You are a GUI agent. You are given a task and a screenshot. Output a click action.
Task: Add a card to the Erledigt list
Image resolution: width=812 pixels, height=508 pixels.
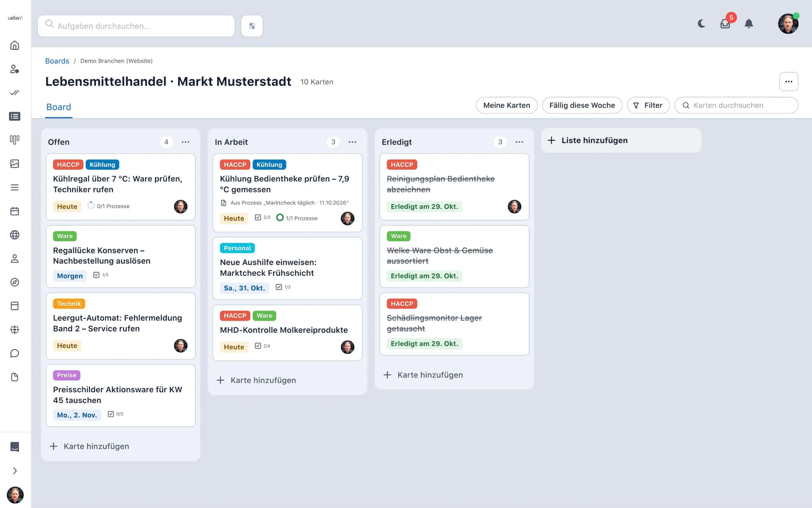pos(423,375)
